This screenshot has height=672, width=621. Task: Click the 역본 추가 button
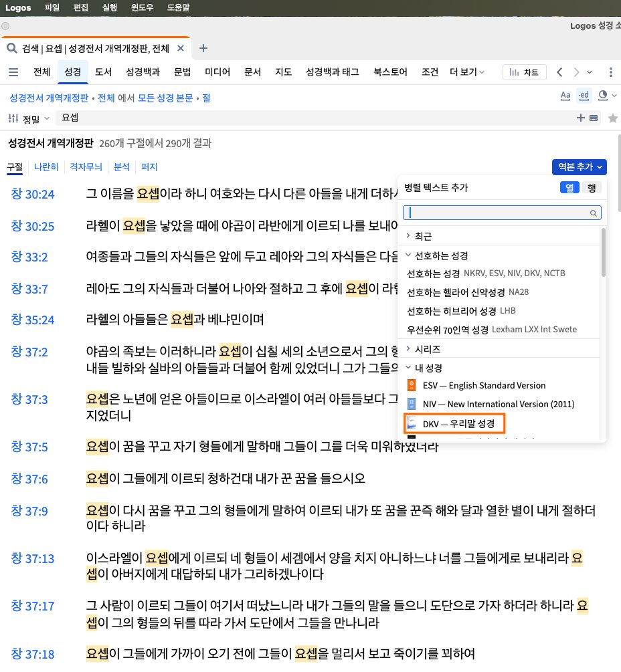[580, 166]
